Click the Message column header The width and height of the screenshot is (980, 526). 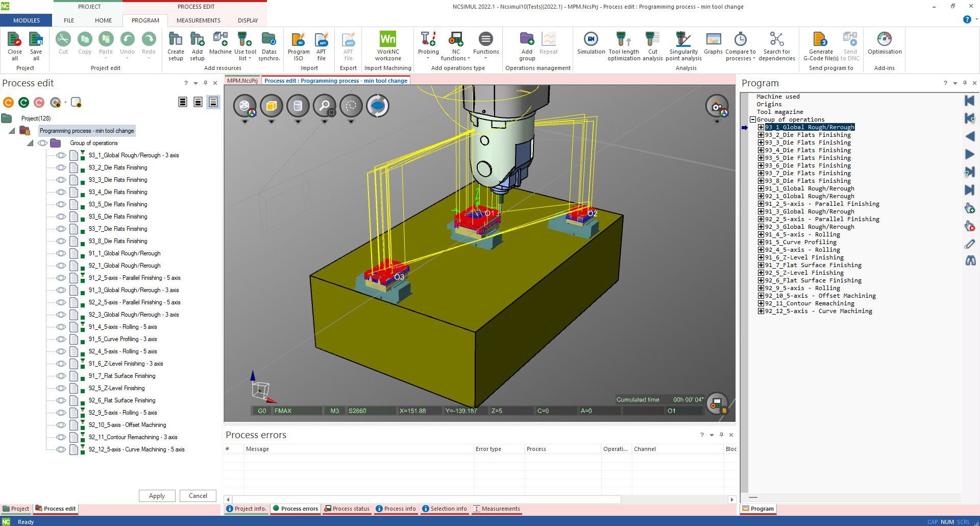[x=359, y=449]
